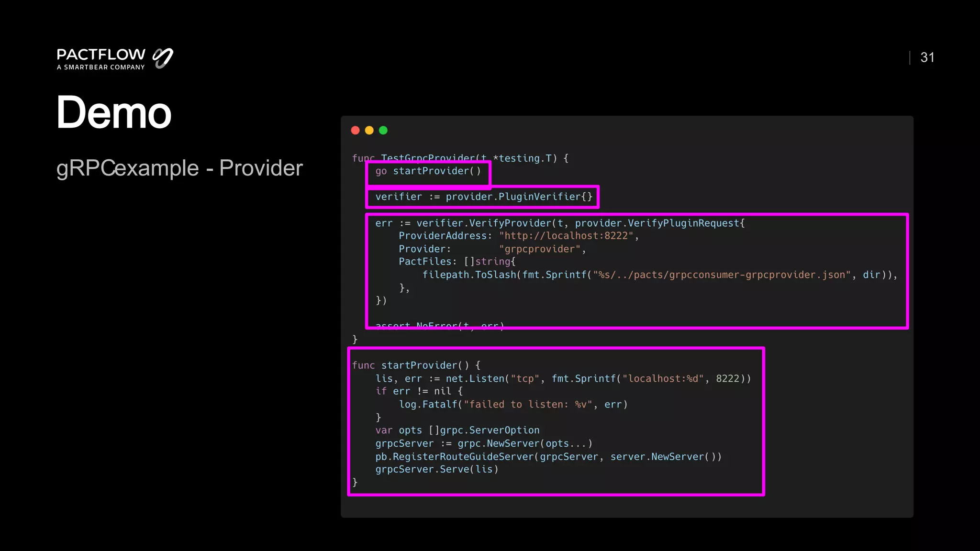
Task: Click the 'pb.RegisterRouteGuideServer' line
Action: coord(548,457)
